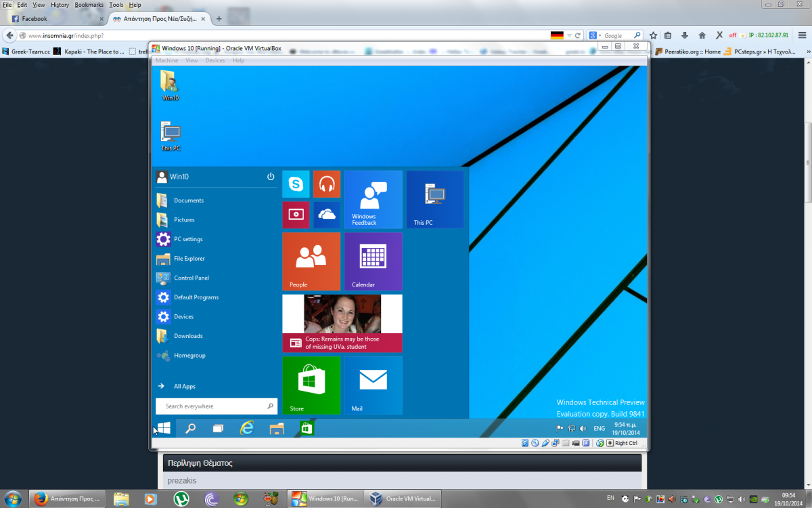Open the VirtualBox Help menu
Image resolution: width=812 pixels, height=508 pixels.
(x=238, y=61)
